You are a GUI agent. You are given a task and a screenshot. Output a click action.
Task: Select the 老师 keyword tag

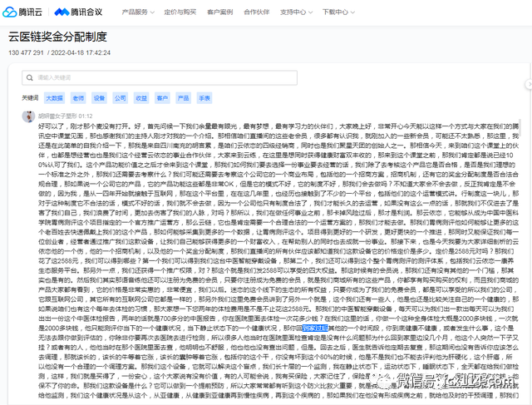coord(78,98)
